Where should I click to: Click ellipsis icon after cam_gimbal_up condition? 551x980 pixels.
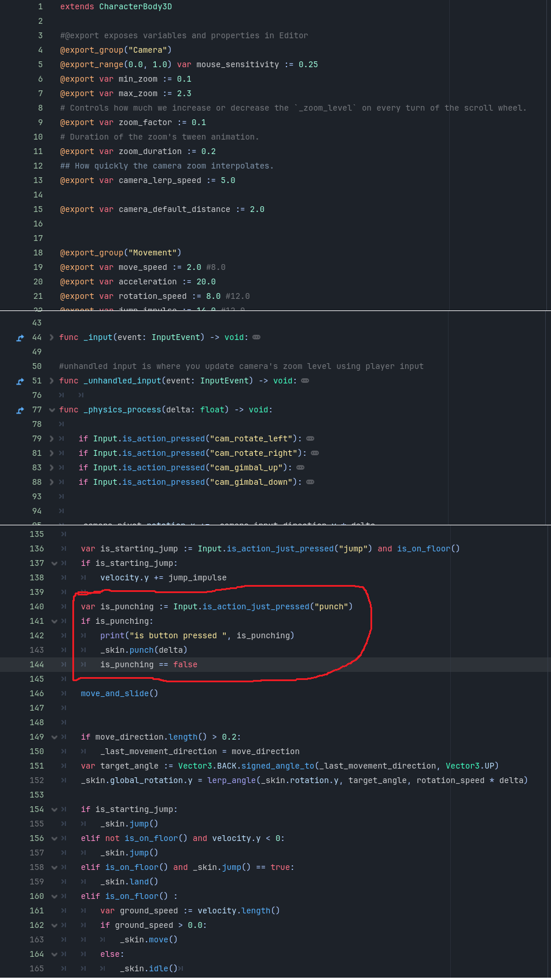coord(300,467)
